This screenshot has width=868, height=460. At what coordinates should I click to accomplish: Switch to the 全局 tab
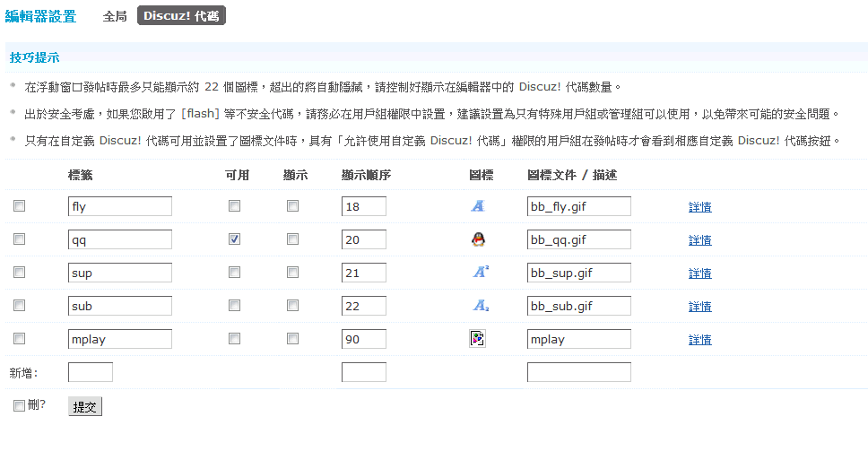click(x=115, y=16)
